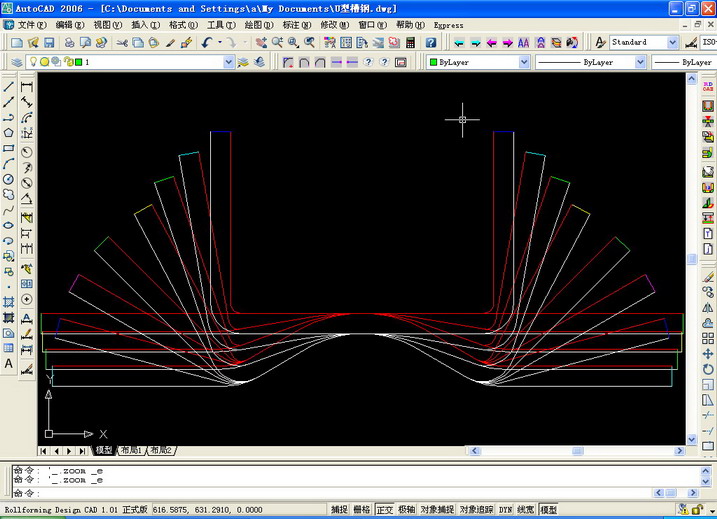Toggle 正交 ortho mode

coord(385,509)
